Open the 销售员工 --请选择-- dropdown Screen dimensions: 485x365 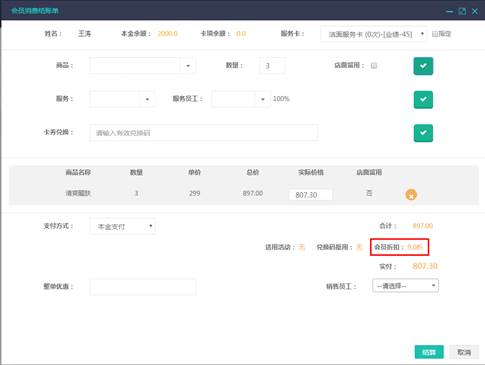(x=405, y=286)
